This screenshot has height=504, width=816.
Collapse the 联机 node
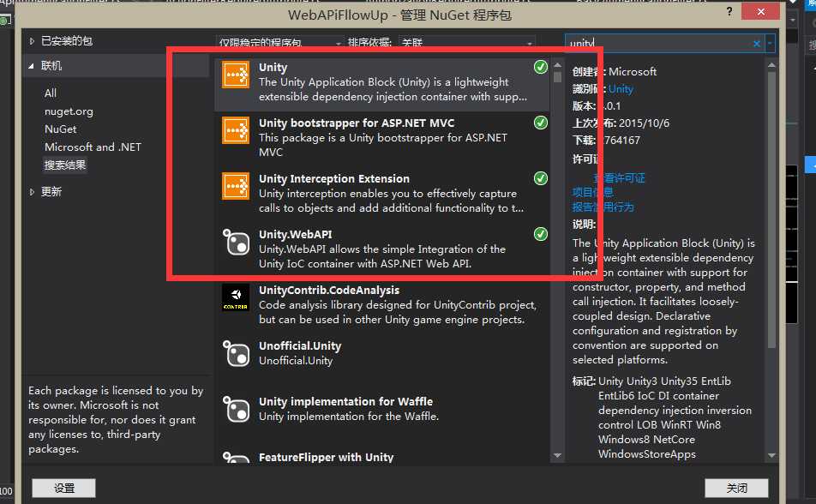tap(31, 66)
